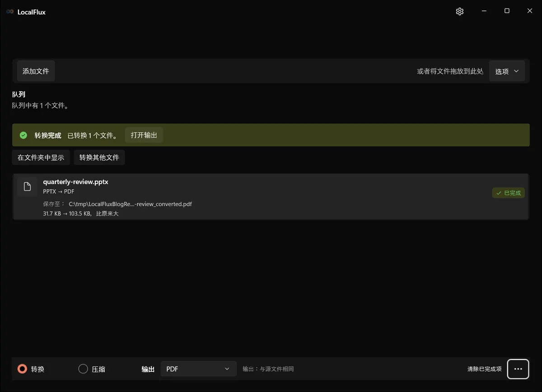Minimize the LocalFlux window

(484, 11)
